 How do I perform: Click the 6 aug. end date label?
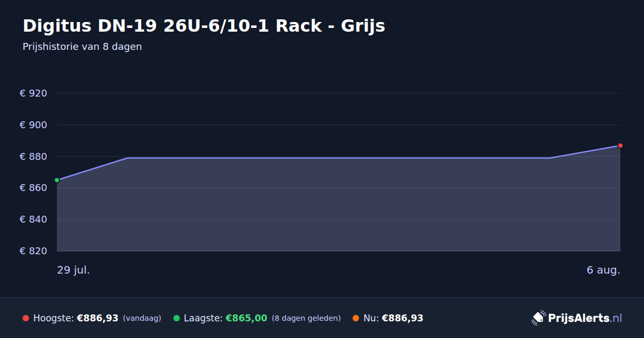[603, 270]
